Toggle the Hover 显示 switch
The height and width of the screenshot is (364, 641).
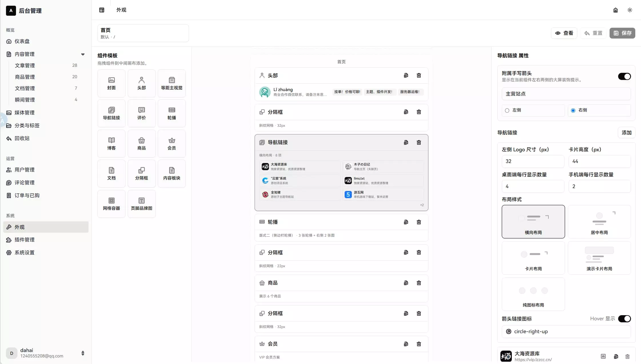coord(624,319)
